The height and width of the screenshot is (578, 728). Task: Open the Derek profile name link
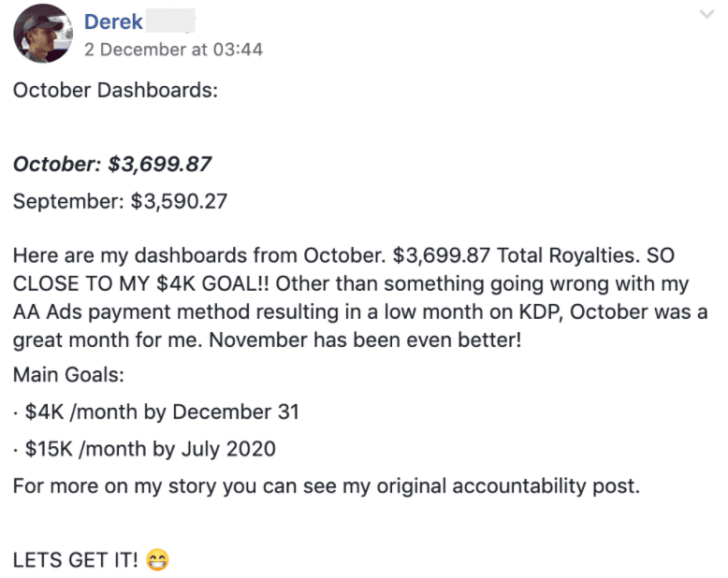[113, 21]
